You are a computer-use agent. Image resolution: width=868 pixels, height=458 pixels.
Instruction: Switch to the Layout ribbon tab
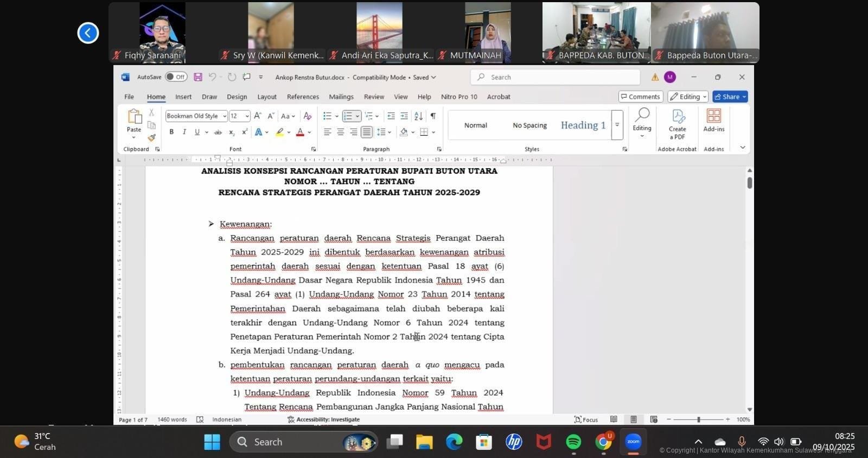point(267,97)
